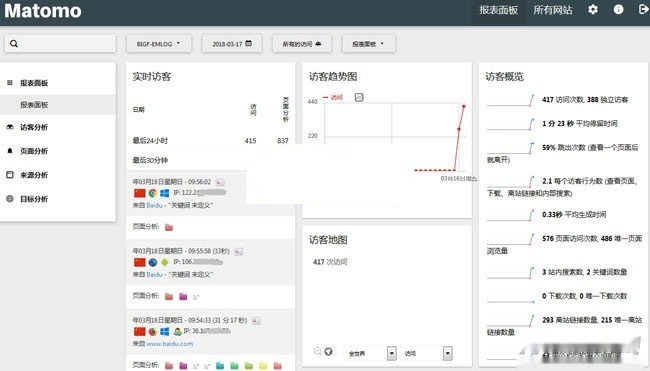
Task: Click the window icon beside 来源分析
Action: pos(10,175)
